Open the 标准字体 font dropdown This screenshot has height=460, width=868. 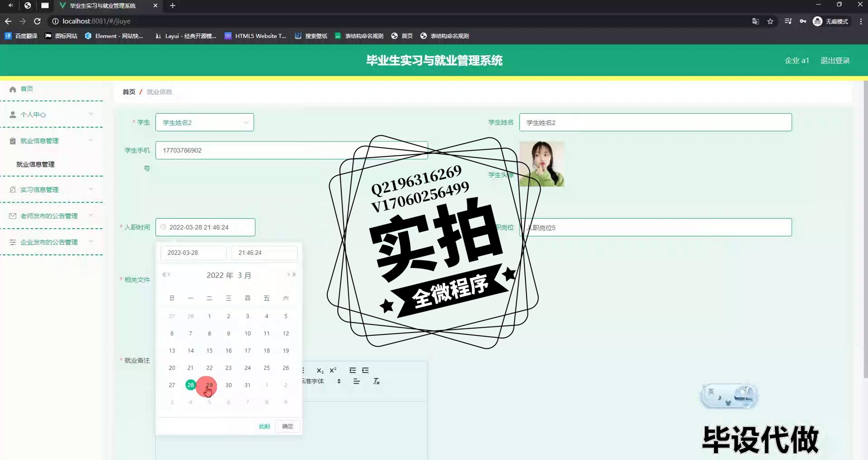click(x=321, y=381)
